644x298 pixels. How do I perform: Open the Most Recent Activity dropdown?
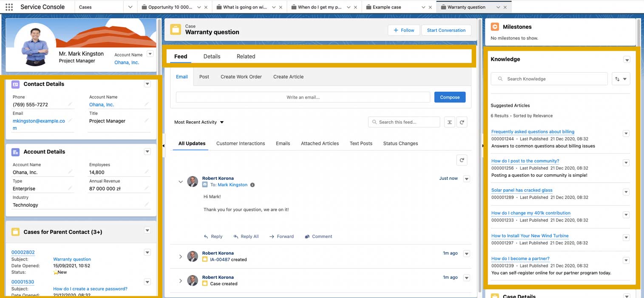[x=199, y=122]
